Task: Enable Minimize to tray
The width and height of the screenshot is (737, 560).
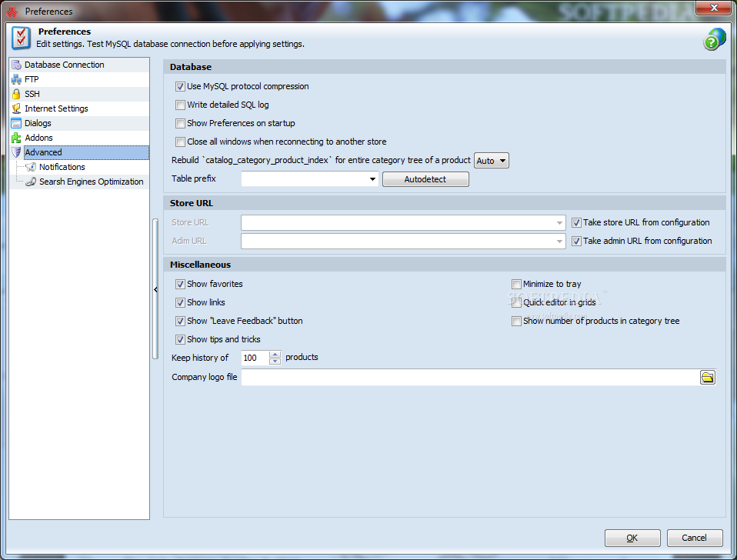Action: [x=516, y=284]
